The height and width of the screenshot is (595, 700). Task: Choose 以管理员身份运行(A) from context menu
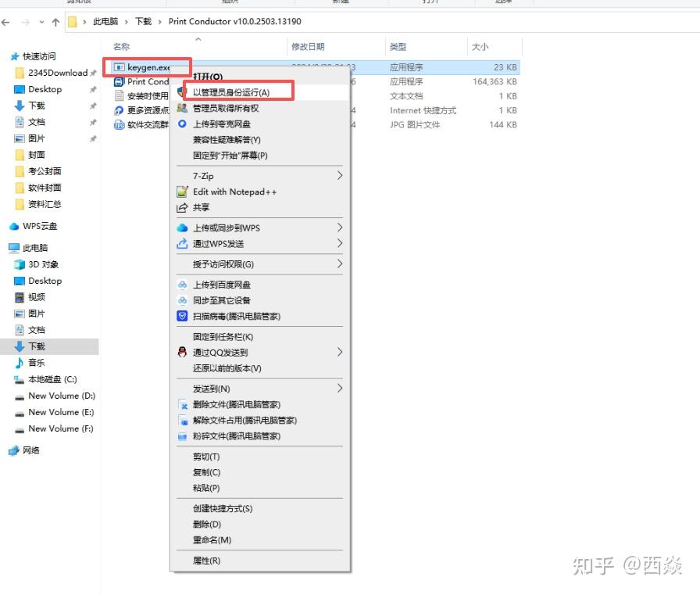tap(231, 92)
